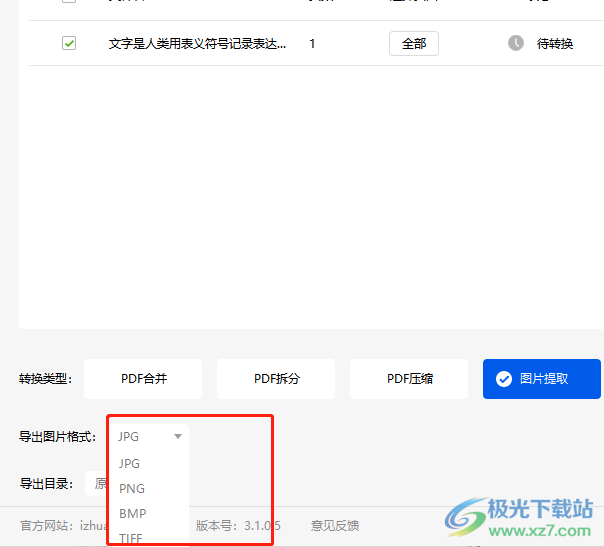
Task: Click the arrow of the image format dropdown
Action: point(178,436)
